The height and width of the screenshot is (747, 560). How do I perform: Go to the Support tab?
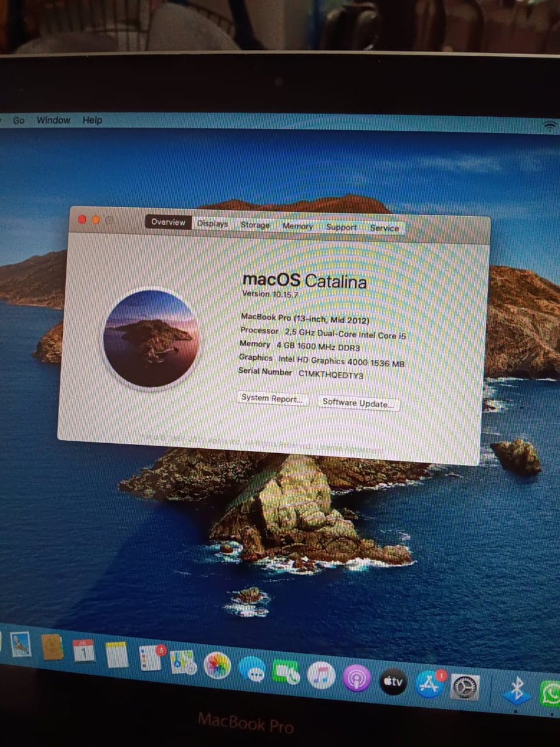pyautogui.click(x=342, y=227)
